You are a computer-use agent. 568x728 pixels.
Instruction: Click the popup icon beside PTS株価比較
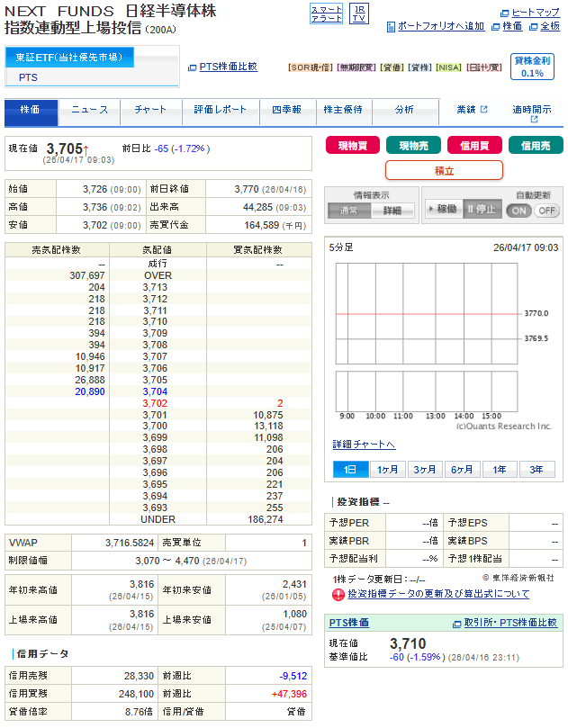(192, 67)
